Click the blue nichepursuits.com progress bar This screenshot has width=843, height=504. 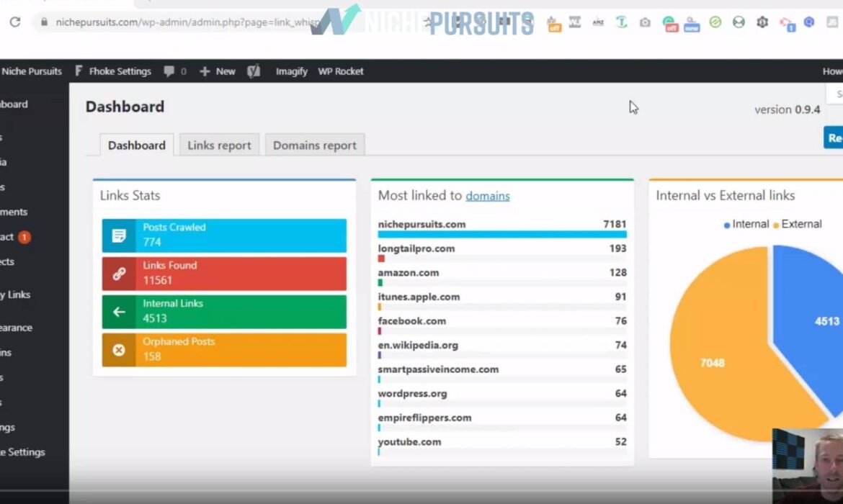pyautogui.click(x=502, y=234)
